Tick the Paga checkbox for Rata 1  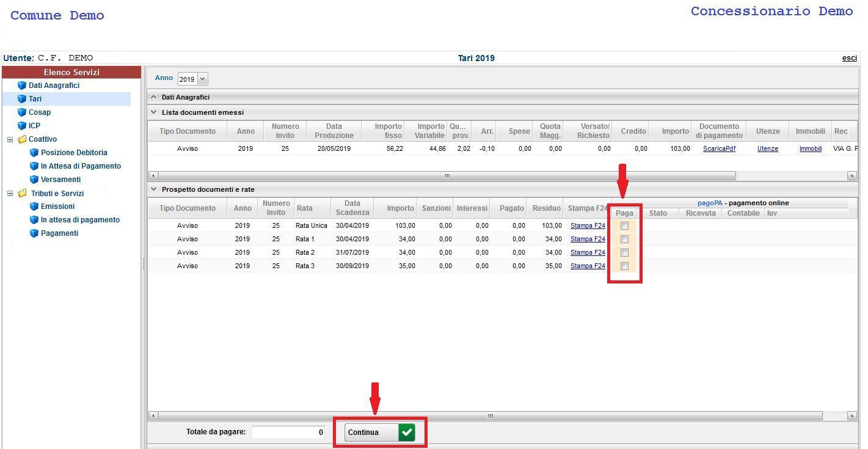point(624,239)
